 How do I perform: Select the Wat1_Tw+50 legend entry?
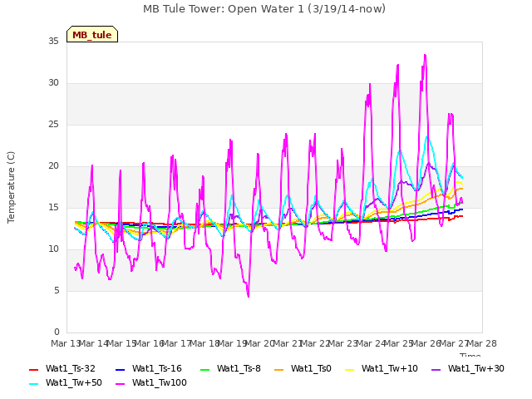pyautogui.click(x=66, y=382)
